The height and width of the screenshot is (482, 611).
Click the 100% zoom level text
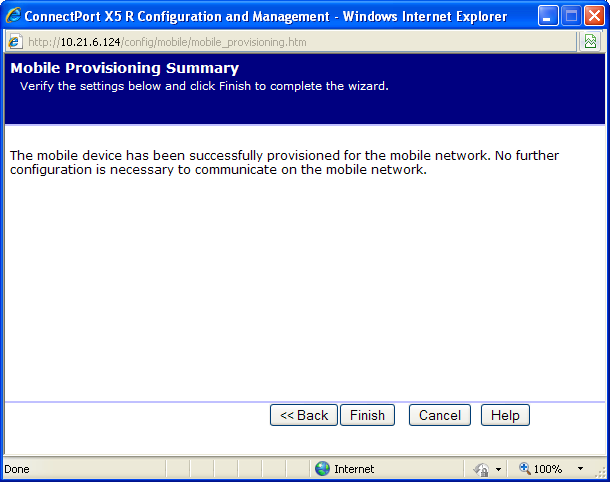[548, 469]
